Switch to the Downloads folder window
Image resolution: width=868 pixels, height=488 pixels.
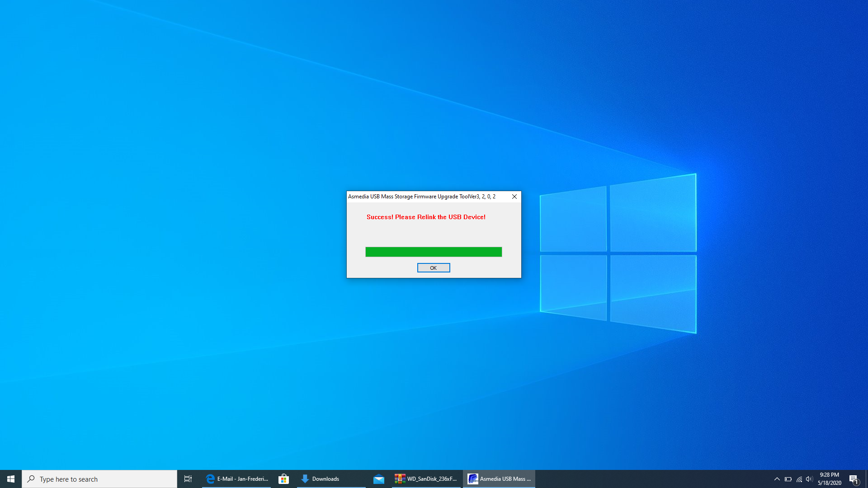click(331, 479)
